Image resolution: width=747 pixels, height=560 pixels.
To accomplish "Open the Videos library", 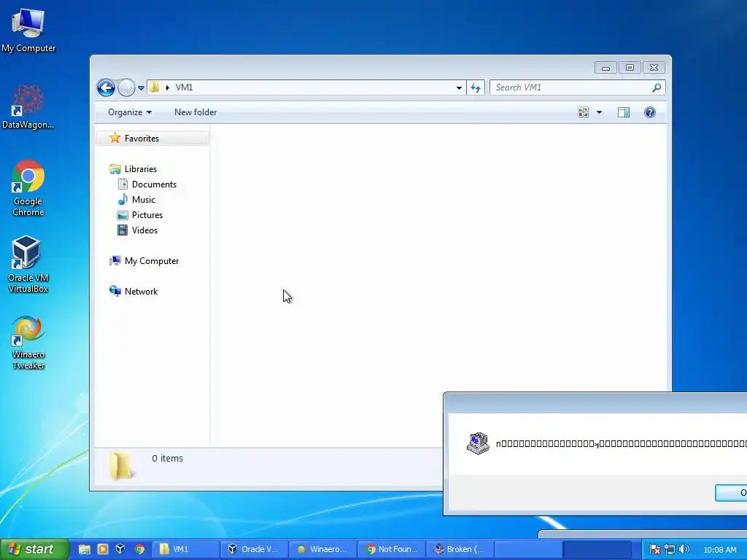I will point(144,230).
